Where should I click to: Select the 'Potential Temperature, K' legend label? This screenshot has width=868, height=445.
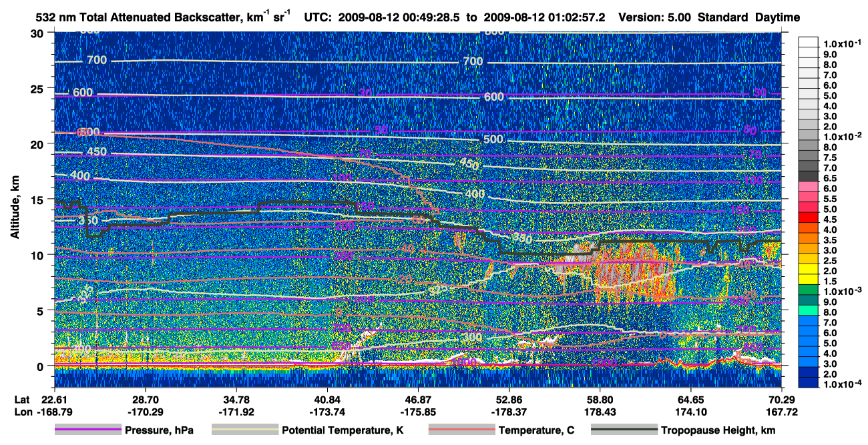343,430
